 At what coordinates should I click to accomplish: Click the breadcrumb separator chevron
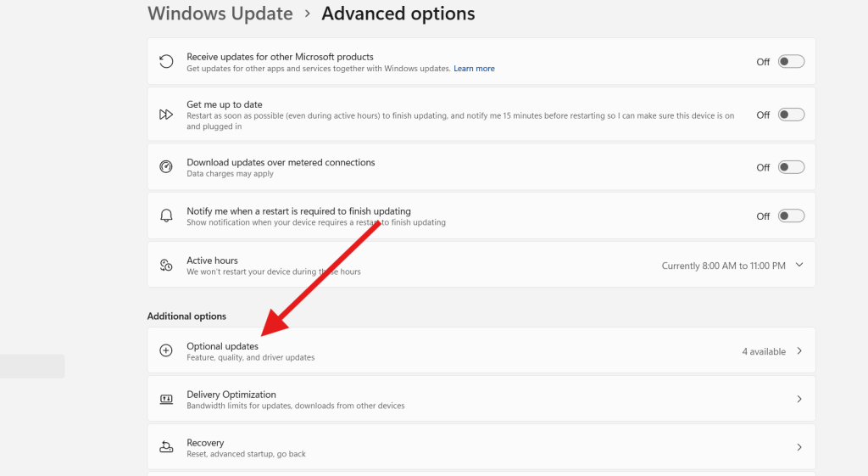click(307, 14)
